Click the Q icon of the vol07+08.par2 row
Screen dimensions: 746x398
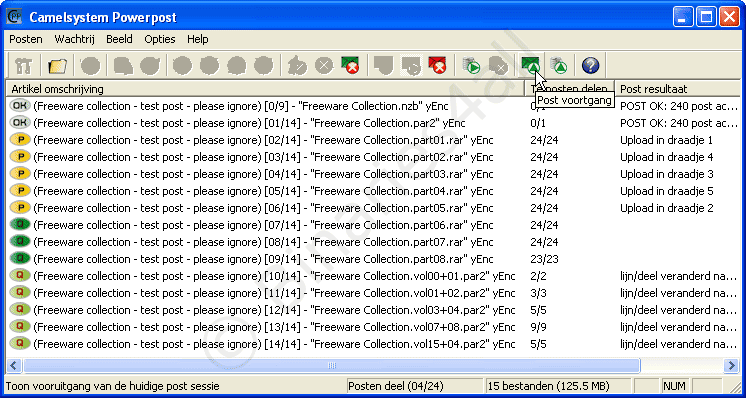tap(20, 327)
